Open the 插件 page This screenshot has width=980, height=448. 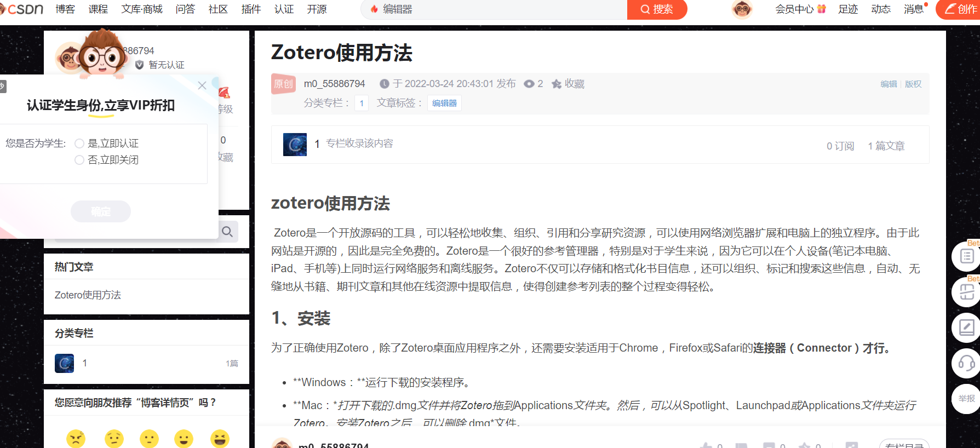click(x=251, y=9)
